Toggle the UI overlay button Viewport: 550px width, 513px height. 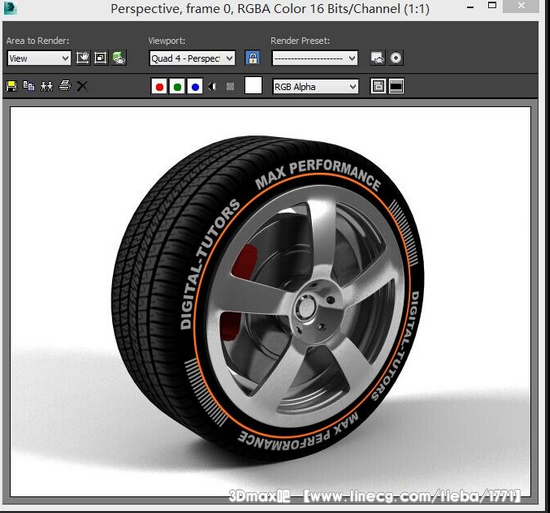(x=378, y=86)
